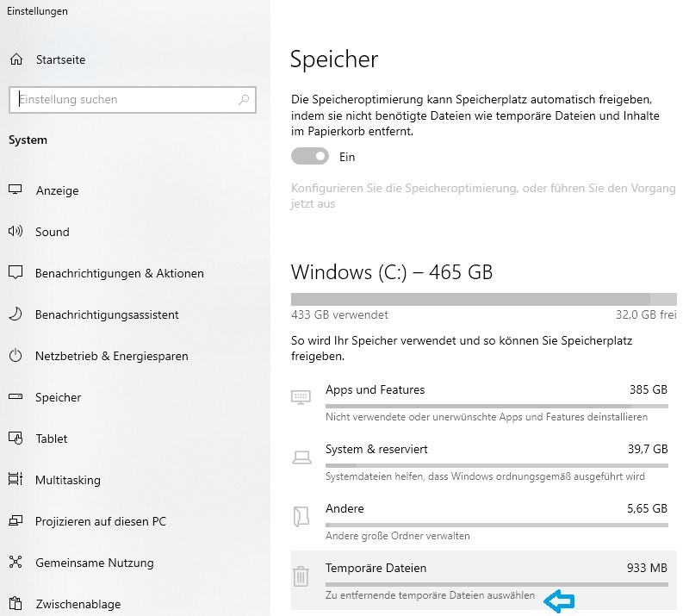Click the Gemeinsame Nutzung share icon
The image size is (683, 616).
(16, 563)
